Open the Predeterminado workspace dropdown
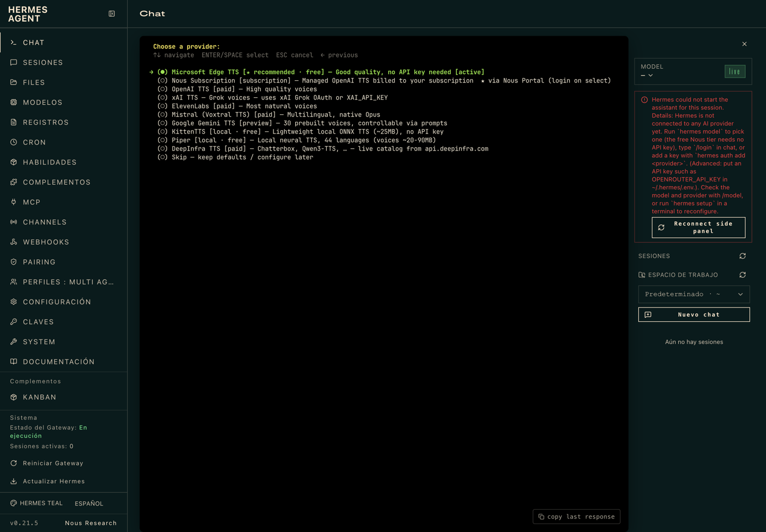 (694, 294)
